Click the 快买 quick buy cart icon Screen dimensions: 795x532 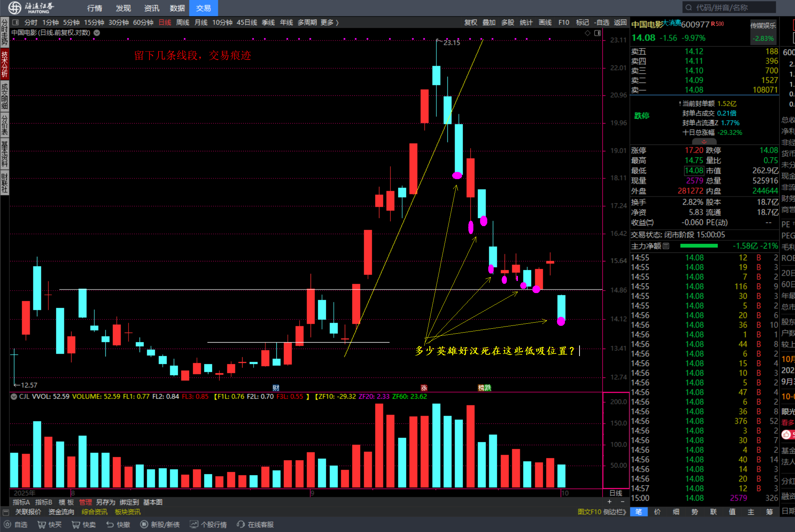pyautogui.click(x=42, y=525)
